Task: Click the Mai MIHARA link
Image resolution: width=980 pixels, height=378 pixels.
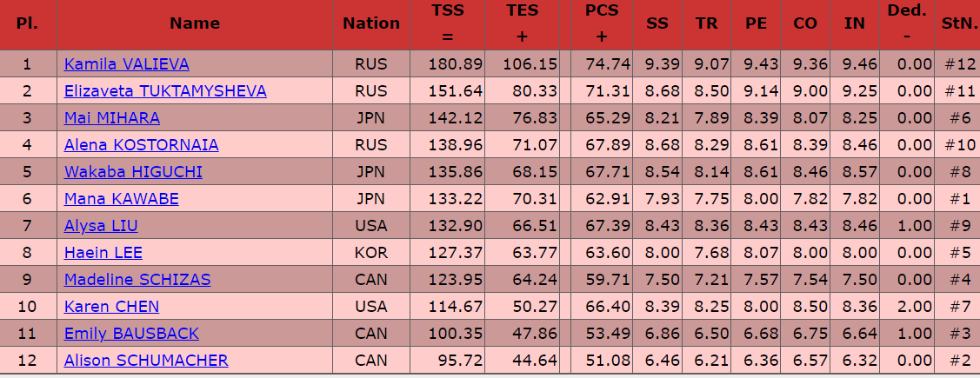Action: click(112, 117)
